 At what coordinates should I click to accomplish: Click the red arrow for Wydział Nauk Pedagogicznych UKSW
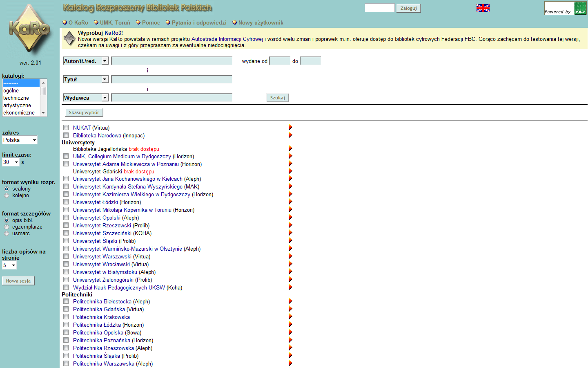pos(290,287)
